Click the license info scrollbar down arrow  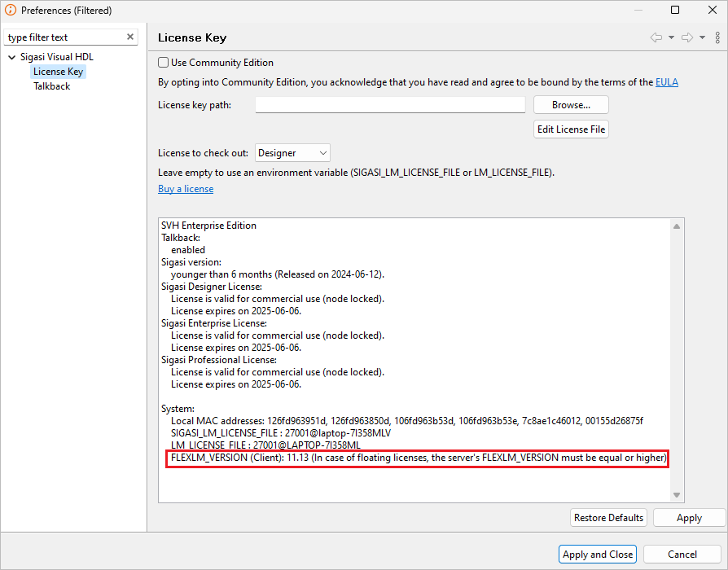point(677,495)
